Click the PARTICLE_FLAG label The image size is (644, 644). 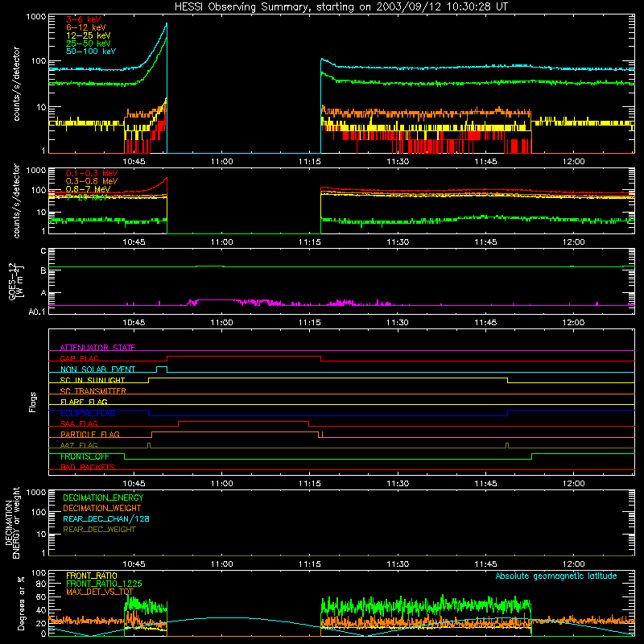pos(90,434)
